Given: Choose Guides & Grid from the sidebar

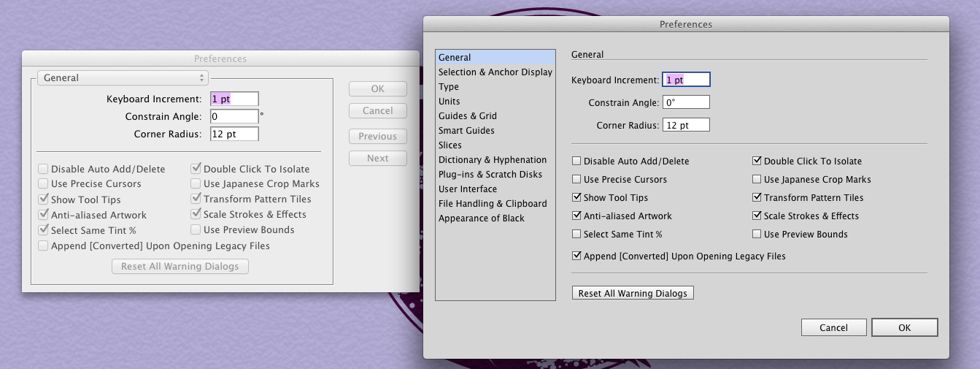Looking at the screenshot, I should 467,116.
